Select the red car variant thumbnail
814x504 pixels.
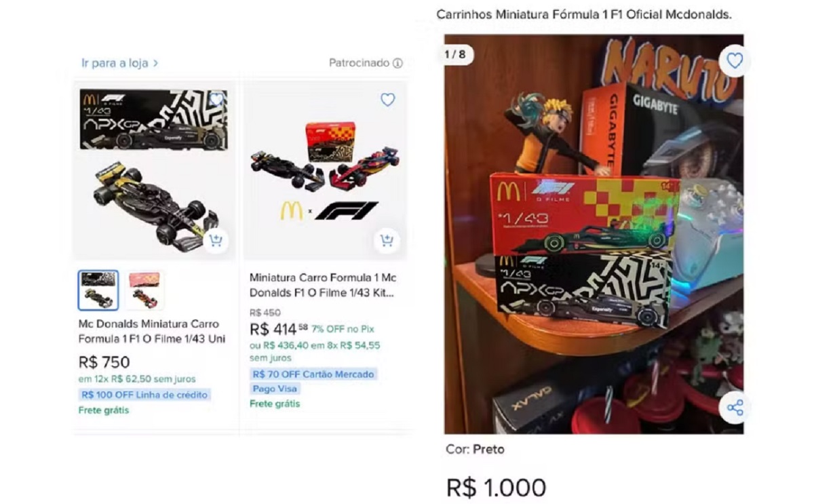144,290
